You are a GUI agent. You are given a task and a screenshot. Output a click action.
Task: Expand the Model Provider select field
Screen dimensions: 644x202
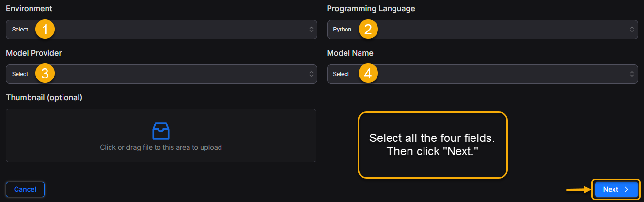coord(161,74)
